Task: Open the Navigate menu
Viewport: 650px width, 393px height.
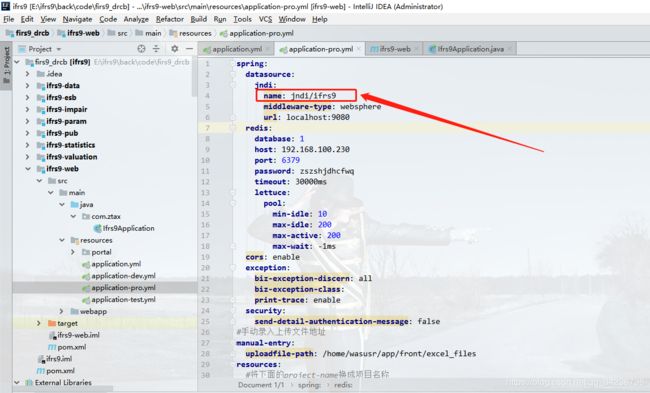Action: pyautogui.click(x=78, y=19)
